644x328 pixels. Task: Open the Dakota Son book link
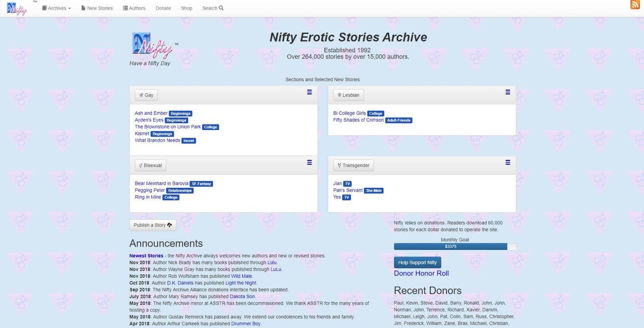coord(242,297)
